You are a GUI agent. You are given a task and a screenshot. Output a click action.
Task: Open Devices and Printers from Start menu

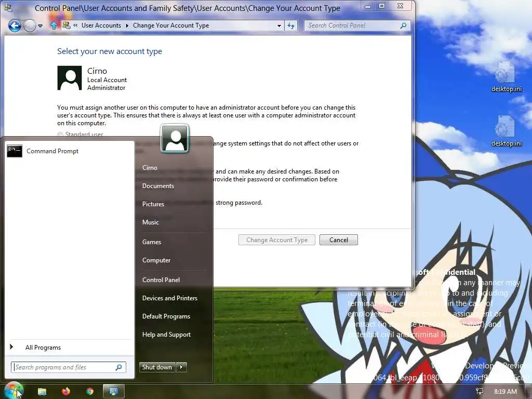170,298
